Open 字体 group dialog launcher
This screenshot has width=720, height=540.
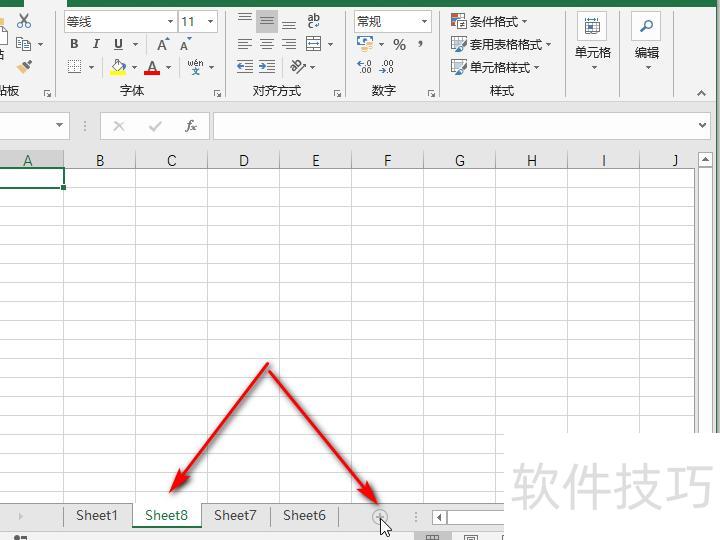coord(218,94)
